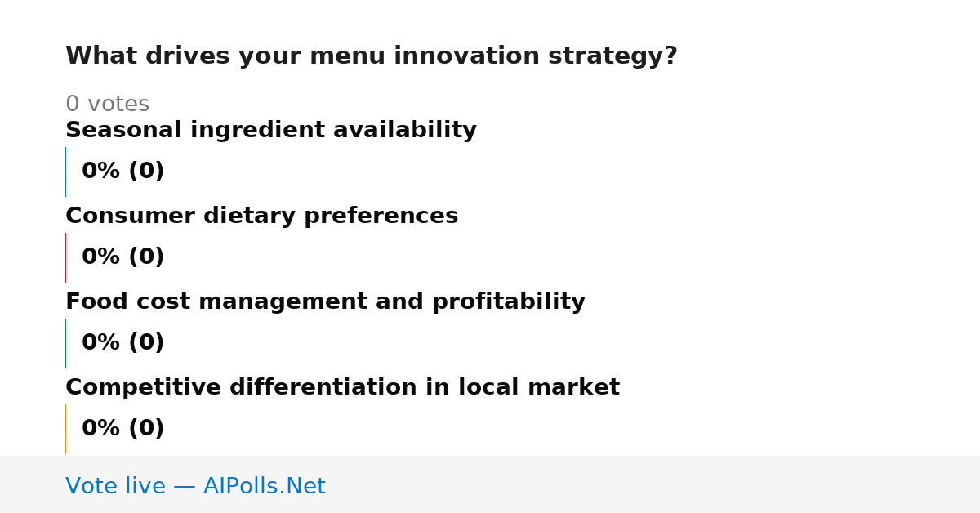Click the 0% (0) result under Consumer dietary preferences
The image size is (980, 513).
[x=123, y=257]
